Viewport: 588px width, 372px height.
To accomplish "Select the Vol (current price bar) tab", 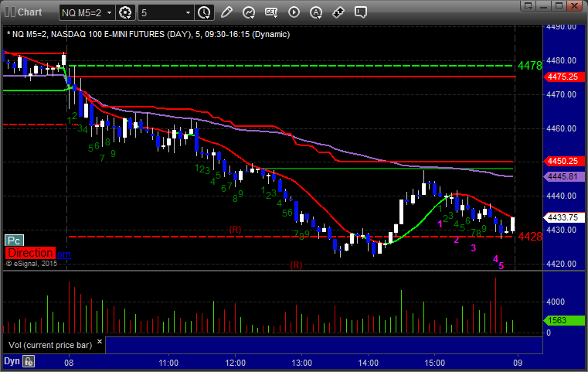I will point(50,345).
